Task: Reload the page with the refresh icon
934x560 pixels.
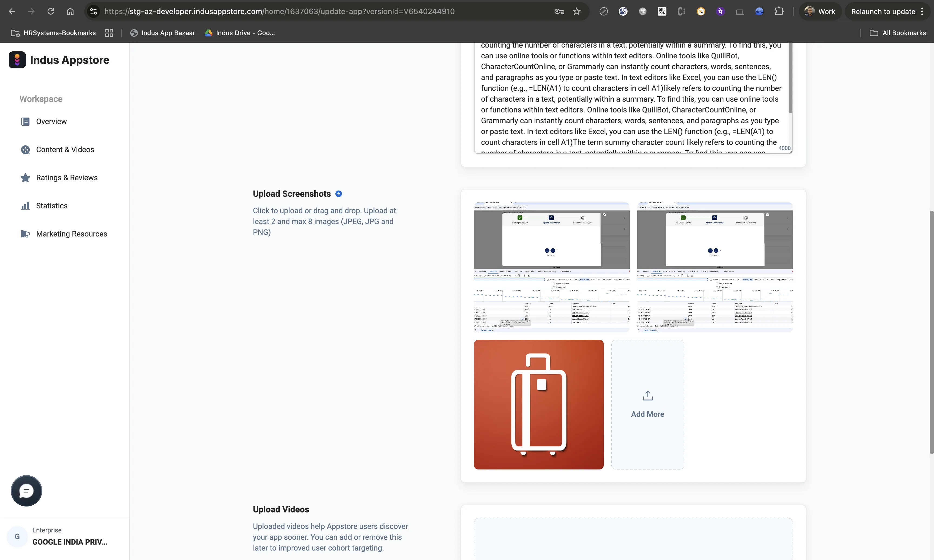Action: click(x=51, y=11)
